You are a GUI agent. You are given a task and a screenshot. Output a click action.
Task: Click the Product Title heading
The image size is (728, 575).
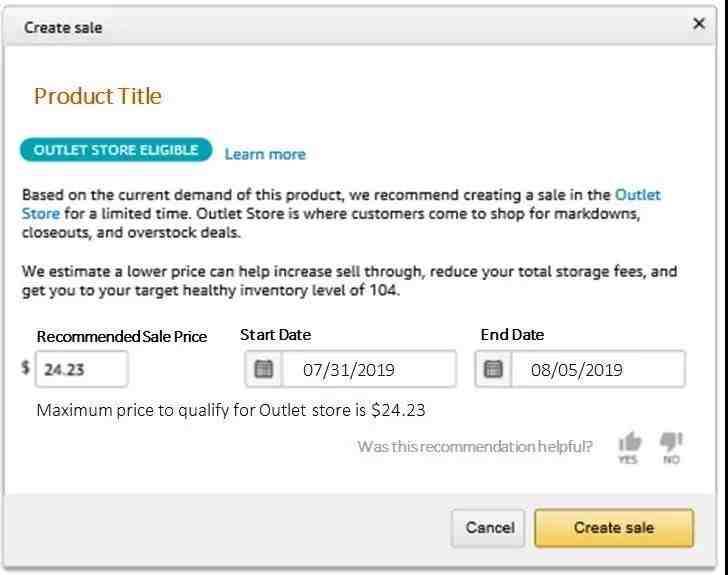98,96
